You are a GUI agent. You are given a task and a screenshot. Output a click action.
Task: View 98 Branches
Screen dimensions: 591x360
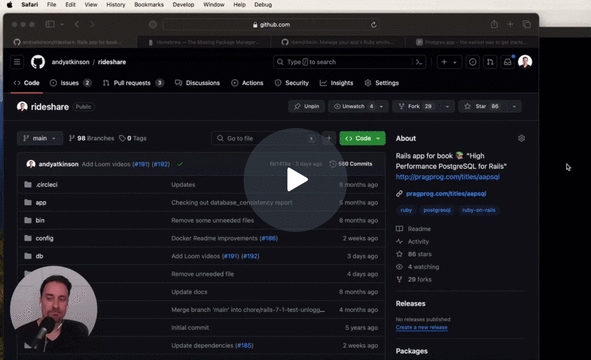(91, 138)
